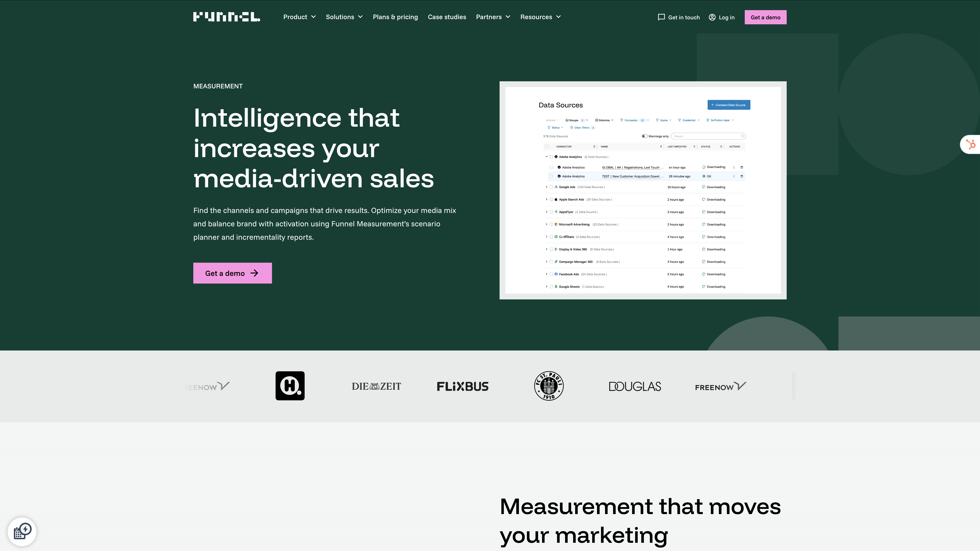The height and width of the screenshot is (551, 980).
Task: Click the Log in user icon
Action: pyautogui.click(x=712, y=17)
